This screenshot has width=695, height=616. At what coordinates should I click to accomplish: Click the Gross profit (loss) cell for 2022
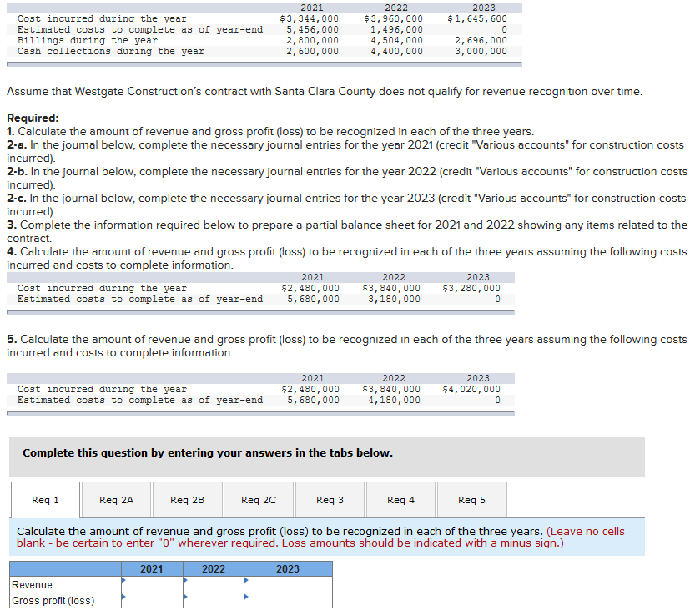pos(214,599)
